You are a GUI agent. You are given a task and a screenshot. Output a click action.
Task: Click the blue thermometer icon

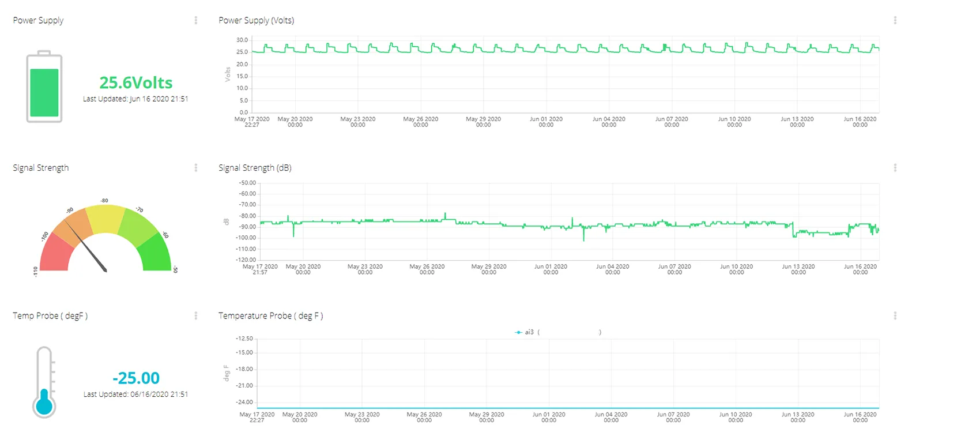pyautogui.click(x=44, y=382)
